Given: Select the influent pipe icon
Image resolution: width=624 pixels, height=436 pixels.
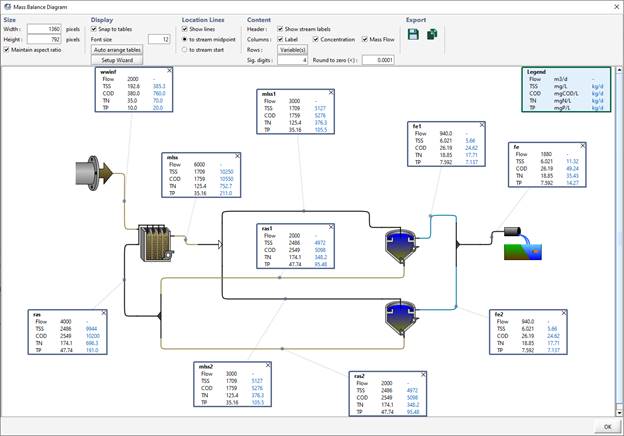Looking at the screenshot, I should [x=94, y=173].
